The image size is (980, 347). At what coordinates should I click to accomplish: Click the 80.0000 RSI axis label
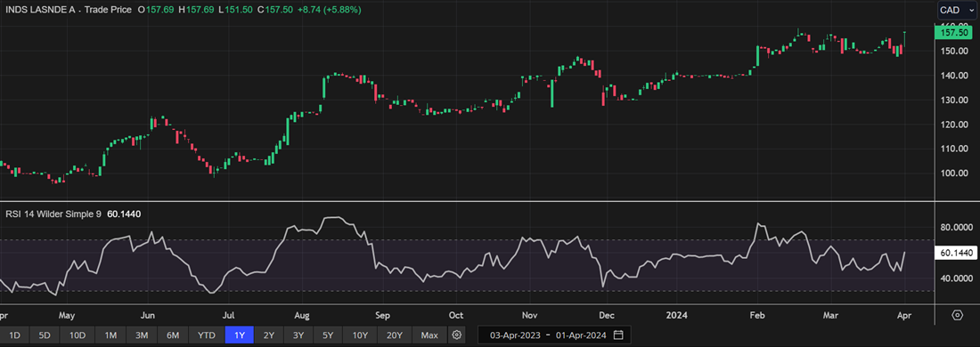pos(957,227)
